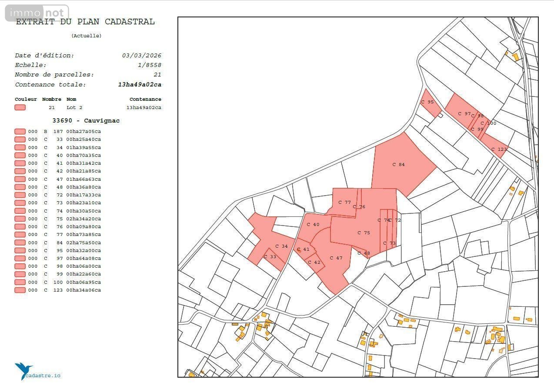Open the cadastre.io text link
Screen dimensions: 554x392
43,375
